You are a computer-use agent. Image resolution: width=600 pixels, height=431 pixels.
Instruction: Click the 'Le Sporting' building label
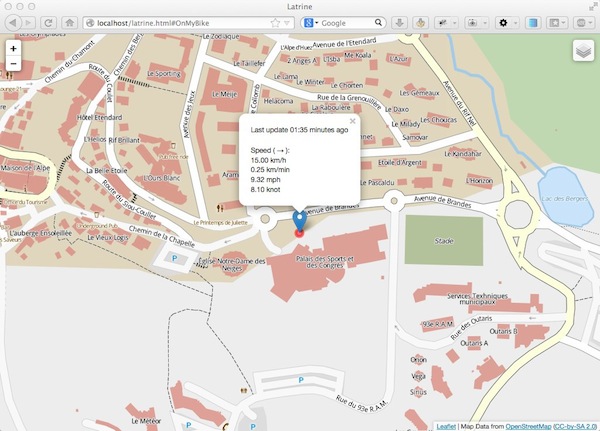[164, 73]
